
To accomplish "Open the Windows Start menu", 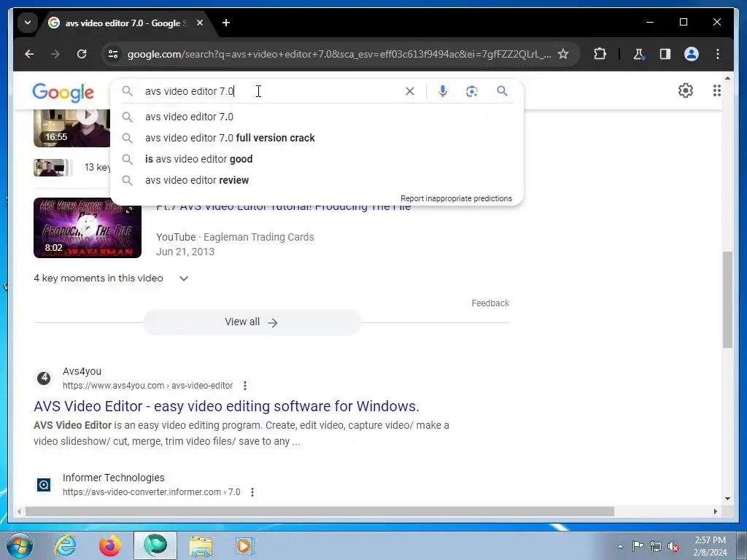I will [x=20, y=545].
